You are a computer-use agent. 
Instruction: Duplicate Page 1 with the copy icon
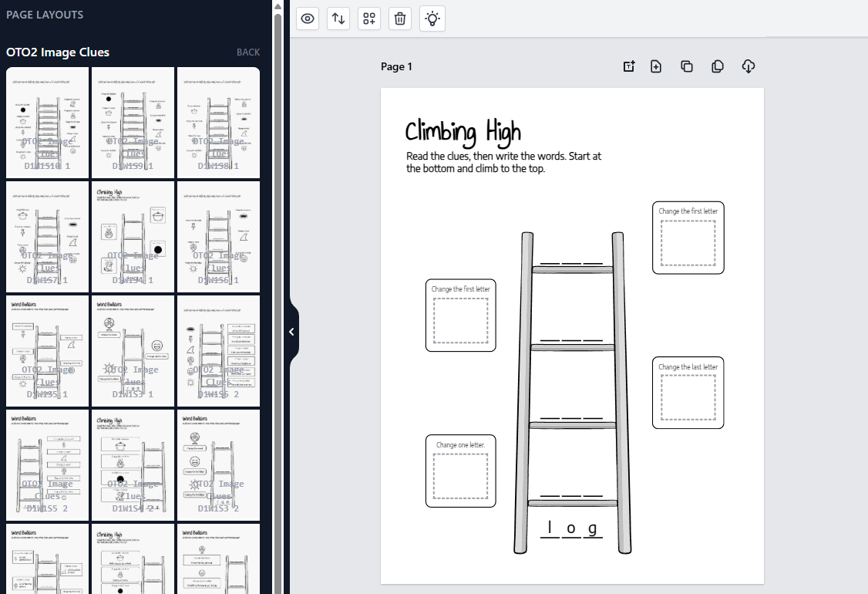(x=687, y=66)
